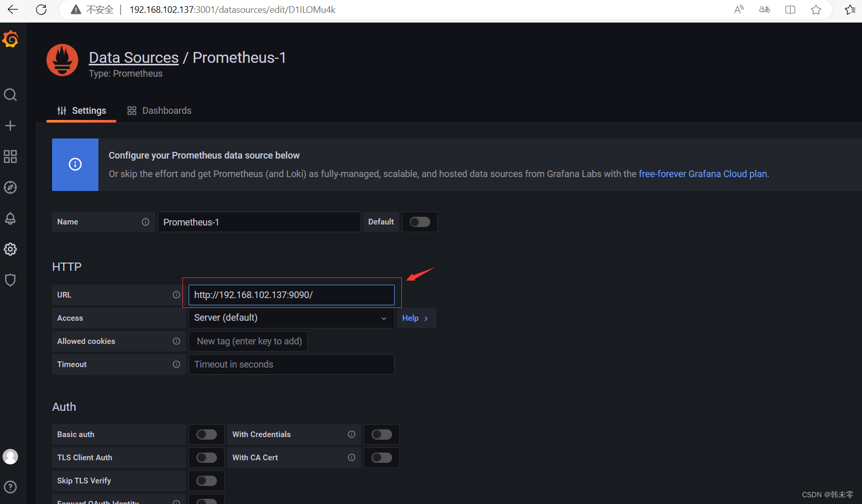862x504 pixels.
Task: Enable the Default data source toggle
Action: (x=419, y=221)
